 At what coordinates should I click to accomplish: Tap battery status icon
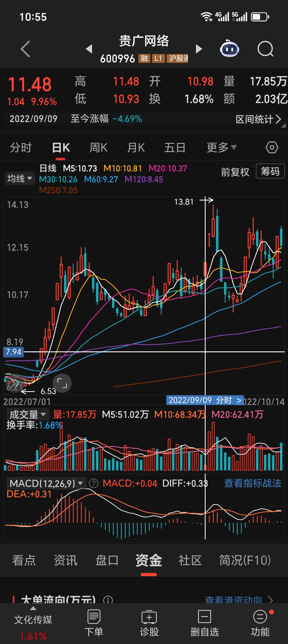(260, 17)
